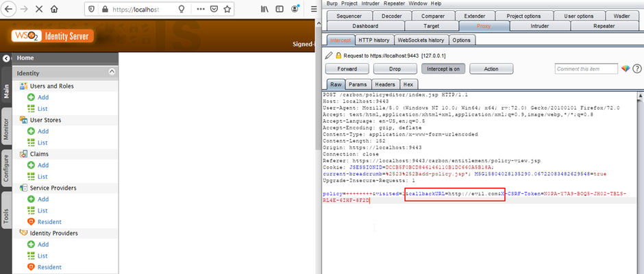644x274 pixels.
Task: Bookmark this page with star icon
Action: 227,9
